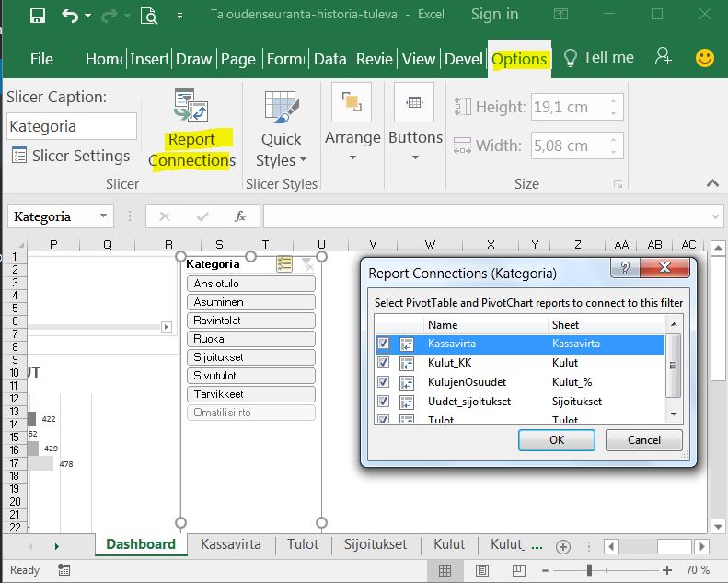Click the Undo arrow icon
Screen dimensions: 728x583
[x=70, y=16]
